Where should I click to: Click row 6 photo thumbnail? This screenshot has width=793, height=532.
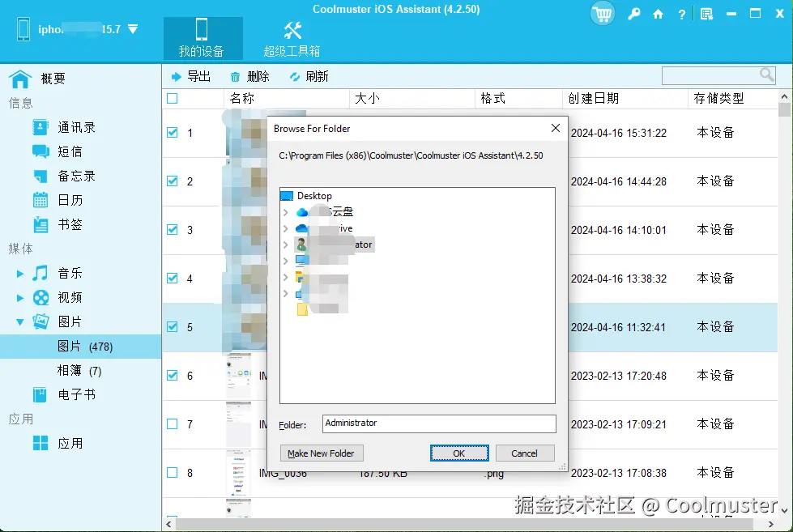[x=238, y=375]
